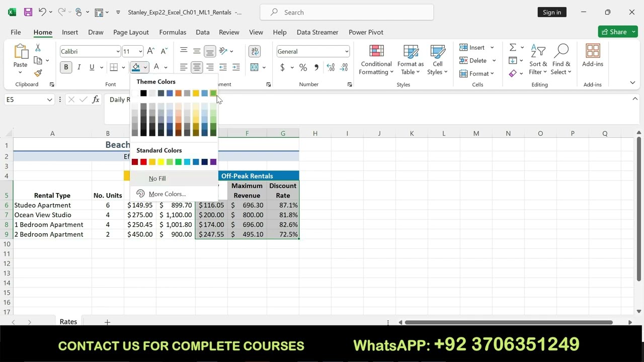Select the Format Painter brush icon
The image size is (644, 362).
tap(38, 73)
